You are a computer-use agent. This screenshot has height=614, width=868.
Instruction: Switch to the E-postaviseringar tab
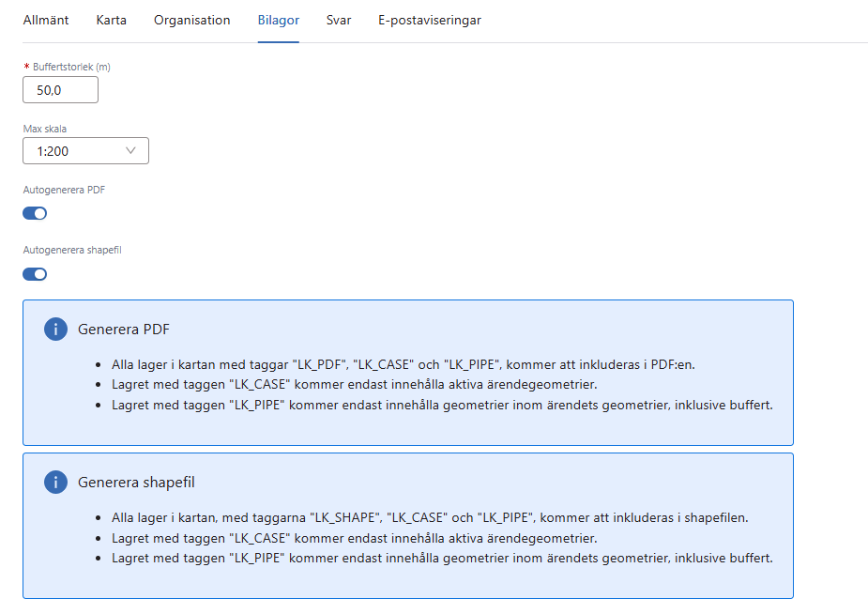point(429,20)
